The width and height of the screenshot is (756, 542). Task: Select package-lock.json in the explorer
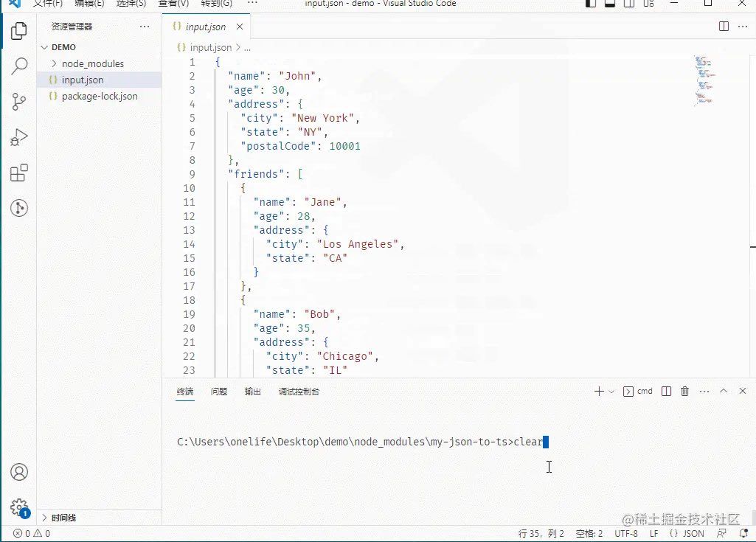[x=100, y=96]
